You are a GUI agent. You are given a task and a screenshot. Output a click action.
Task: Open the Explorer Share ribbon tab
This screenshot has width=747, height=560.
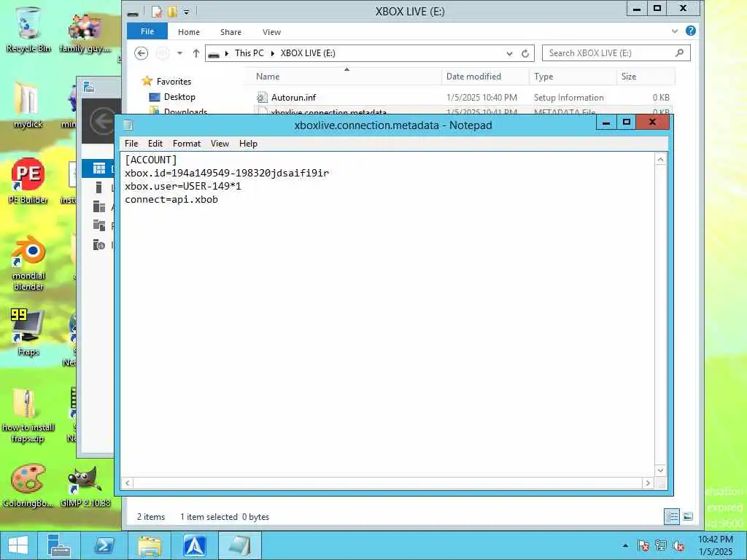(231, 32)
